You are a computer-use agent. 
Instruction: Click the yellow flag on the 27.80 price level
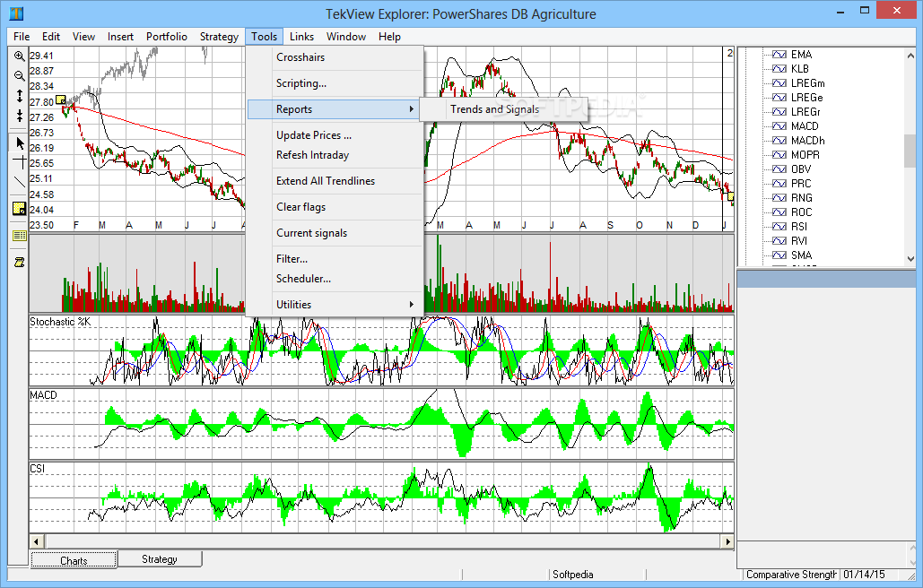click(61, 100)
